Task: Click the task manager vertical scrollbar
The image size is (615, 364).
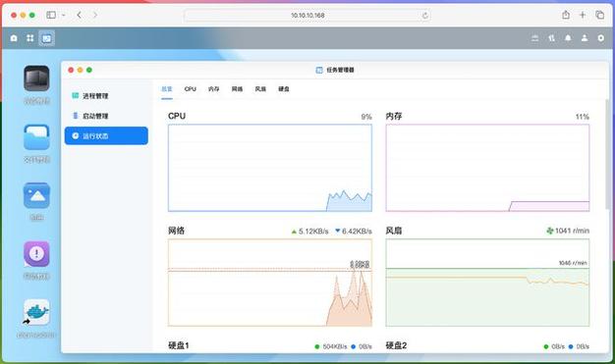Action: (x=607, y=153)
